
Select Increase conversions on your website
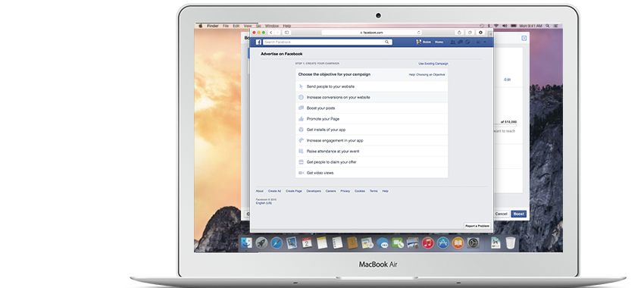coord(371,97)
